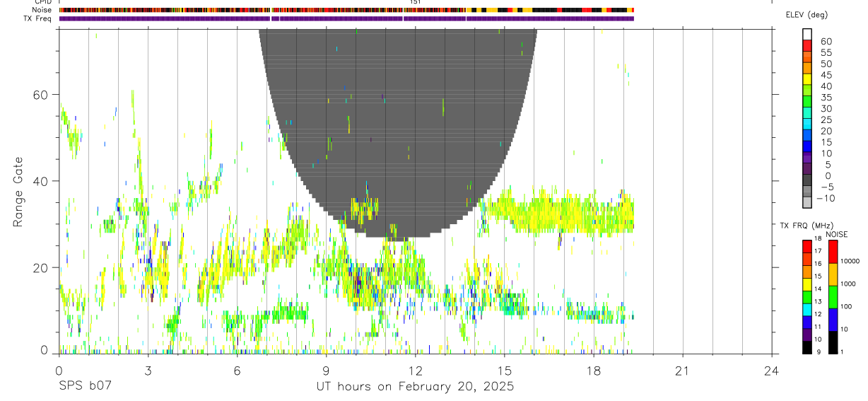Click the '20' tick on Range Gate axis
The height and width of the screenshot is (401, 868).
(x=40, y=267)
